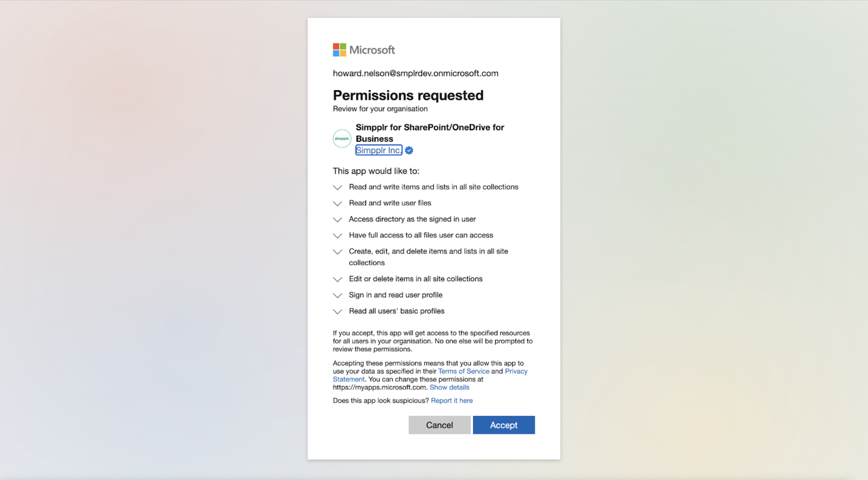Expand 'Read all users' basic profiles' permission
The width and height of the screenshot is (868, 480).
338,311
